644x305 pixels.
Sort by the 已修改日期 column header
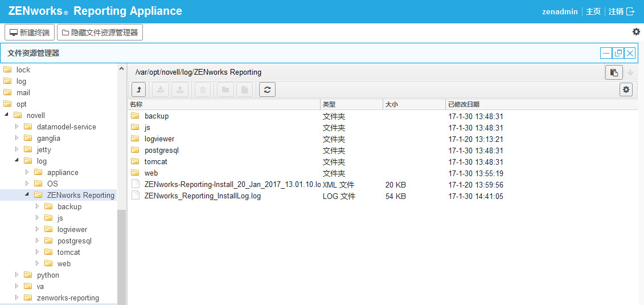[542, 104]
